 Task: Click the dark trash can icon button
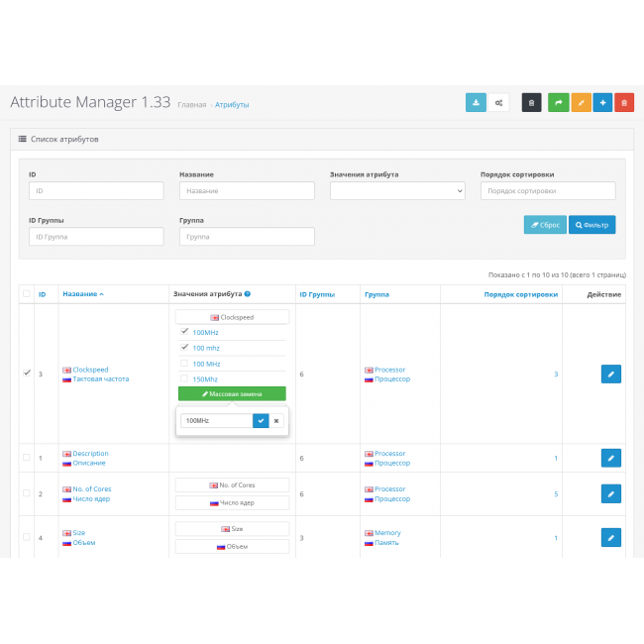tap(531, 102)
